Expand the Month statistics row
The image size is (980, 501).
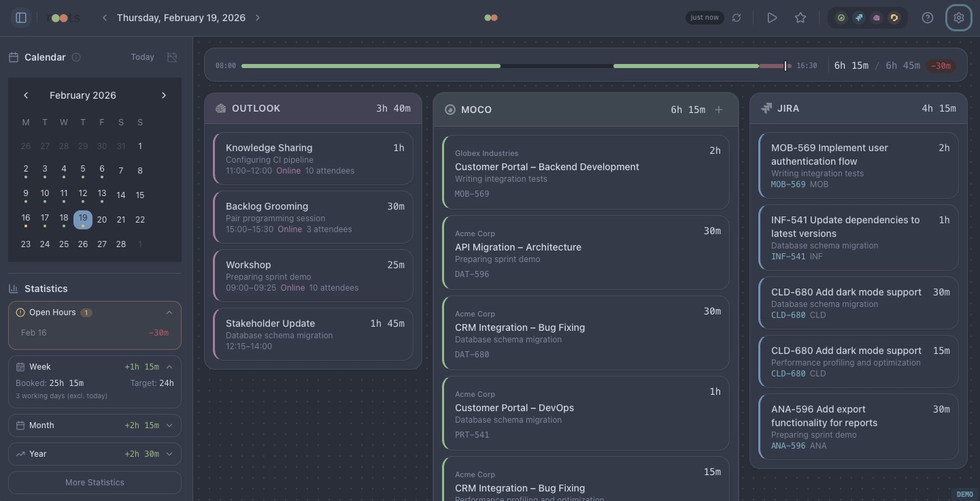click(169, 425)
